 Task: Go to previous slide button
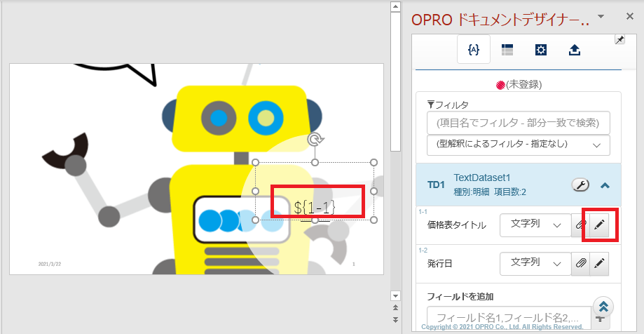pyautogui.click(x=395, y=307)
